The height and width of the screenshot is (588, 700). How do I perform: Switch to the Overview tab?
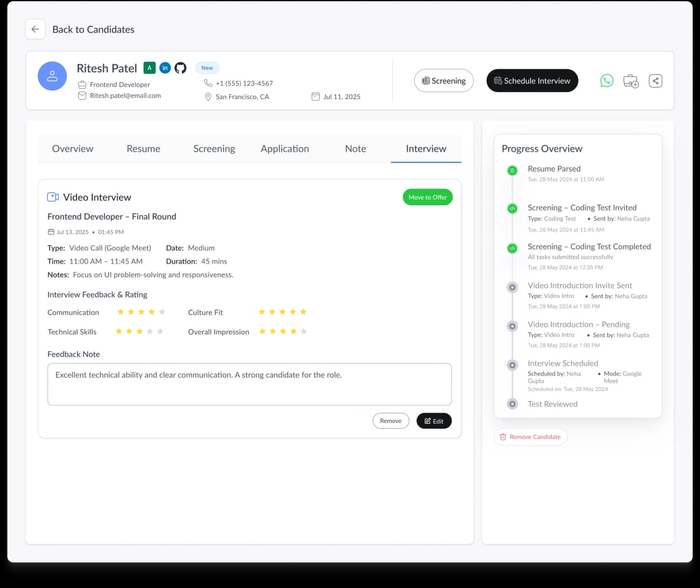72,149
